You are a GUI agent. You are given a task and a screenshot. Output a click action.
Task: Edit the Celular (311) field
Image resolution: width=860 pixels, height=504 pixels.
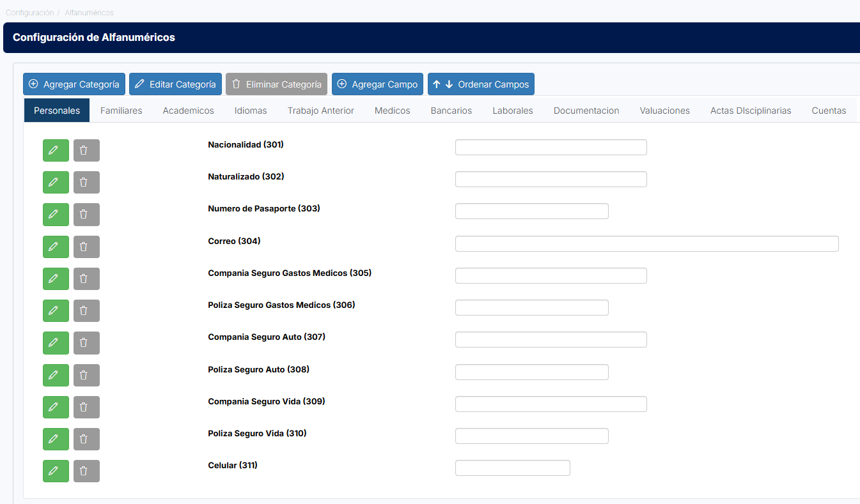tap(56, 471)
